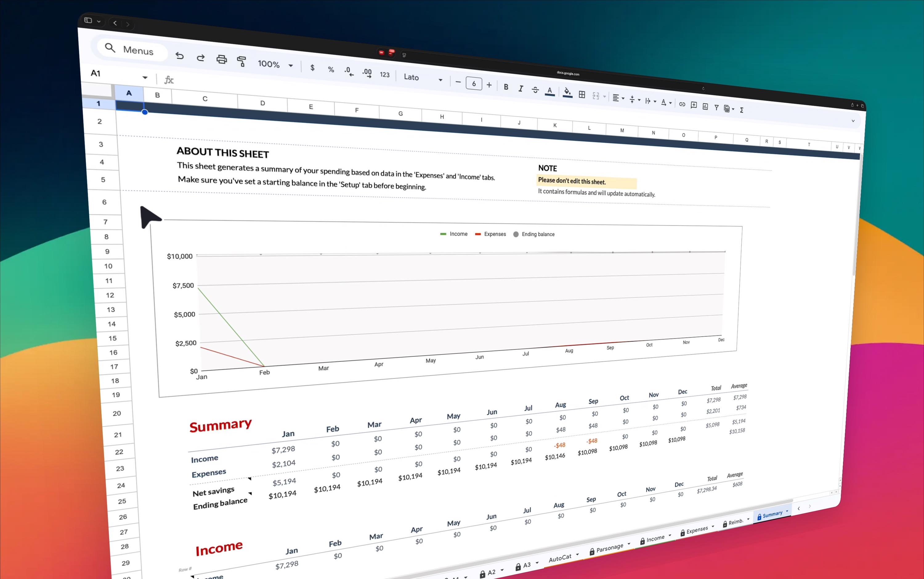
Task: Collapse toolbar with chevron at right
Action: [853, 121]
